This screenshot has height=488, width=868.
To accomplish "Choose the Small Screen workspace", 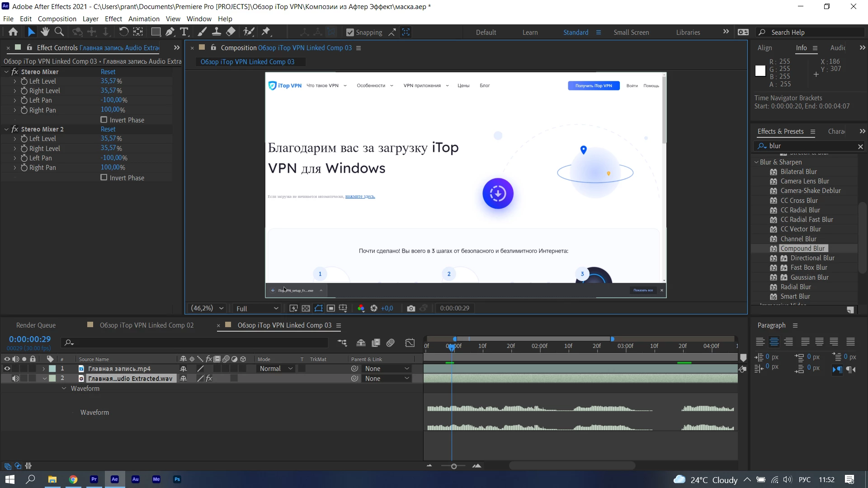I will click(x=631, y=33).
